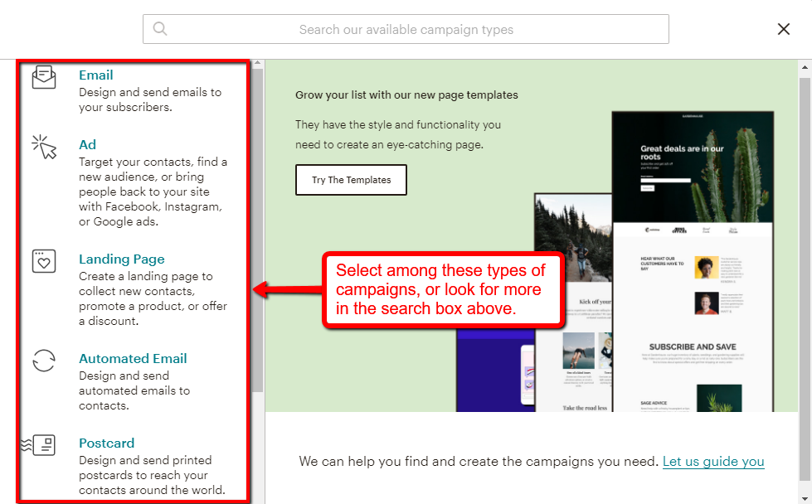Pick the Automated Email campaign type
This screenshot has height=504, width=812.
133,358
